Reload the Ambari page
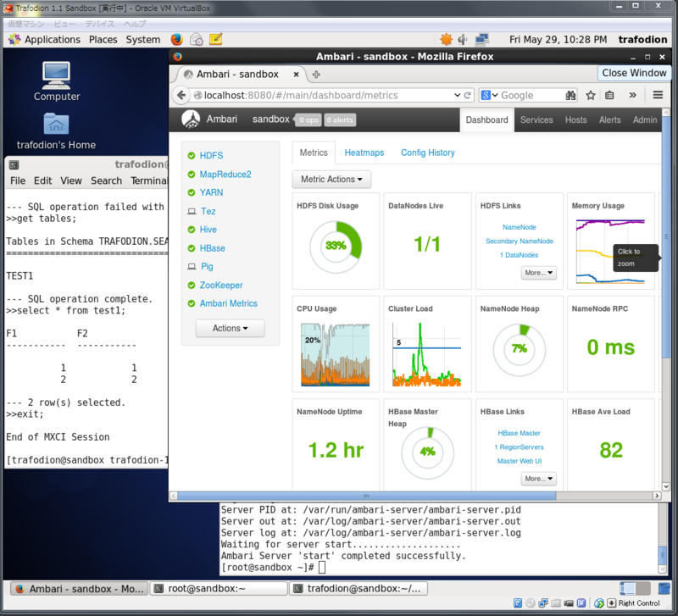Viewport: 678px width, 616px height. pos(468,95)
